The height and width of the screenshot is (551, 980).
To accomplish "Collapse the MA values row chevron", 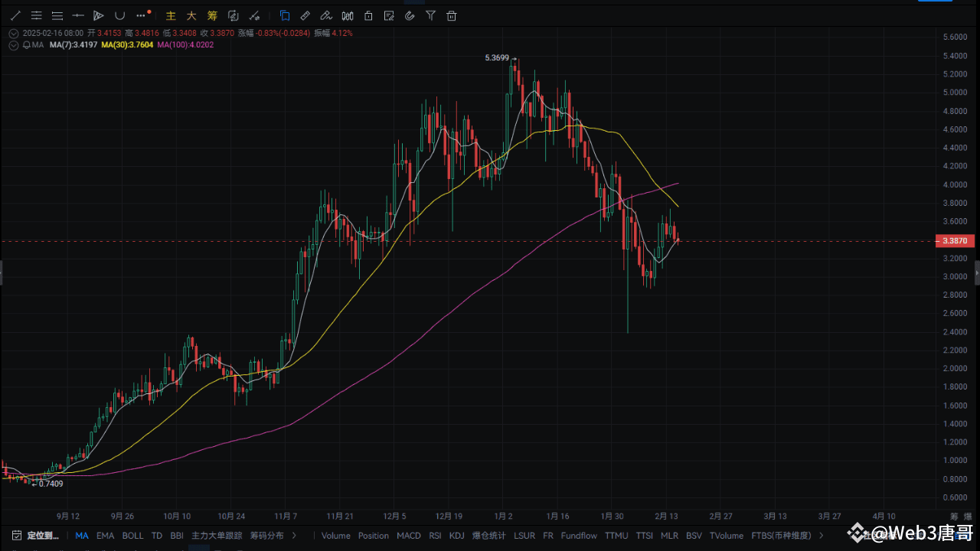I will pyautogui.click(x=13, y=45).
